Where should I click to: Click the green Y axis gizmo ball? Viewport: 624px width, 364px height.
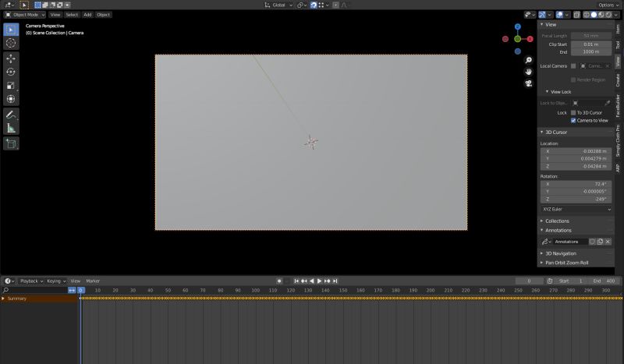(x=517, y=39)
